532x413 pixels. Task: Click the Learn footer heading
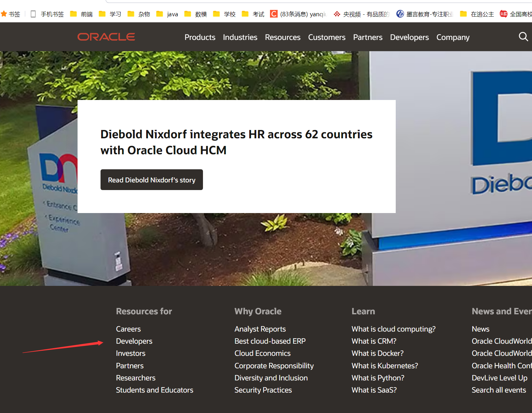point(363,311)
